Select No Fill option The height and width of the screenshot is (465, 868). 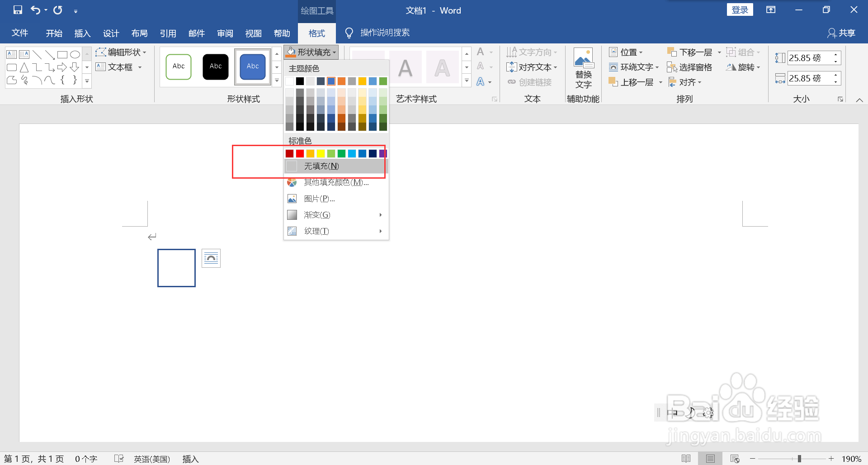coord(336,166)
